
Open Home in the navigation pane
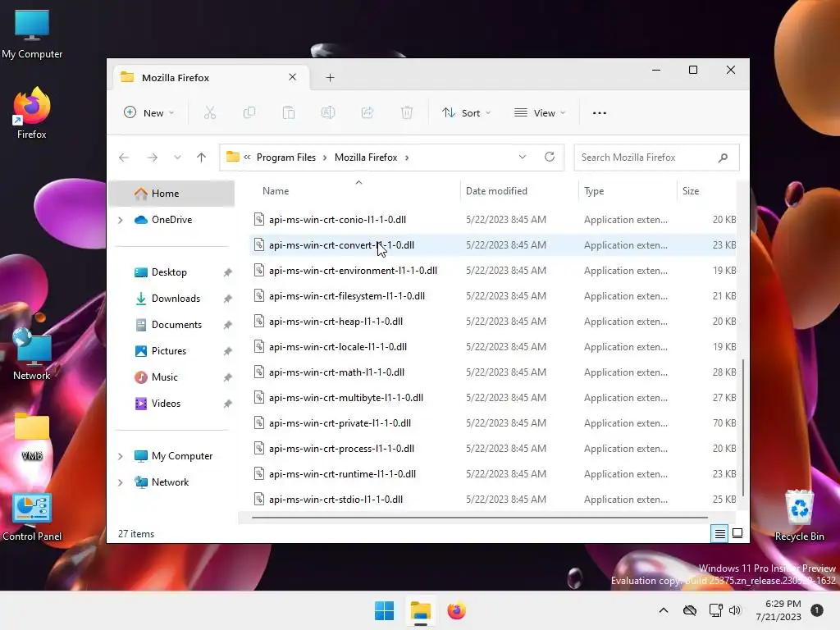click(171, 194)
